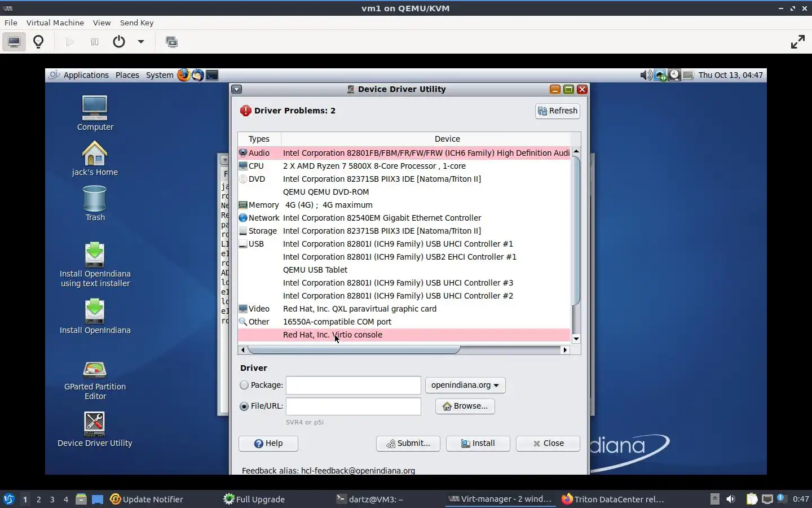Refresh the device driver list
The width and height of the screenshot is (812, 508).
coord(557,111)
